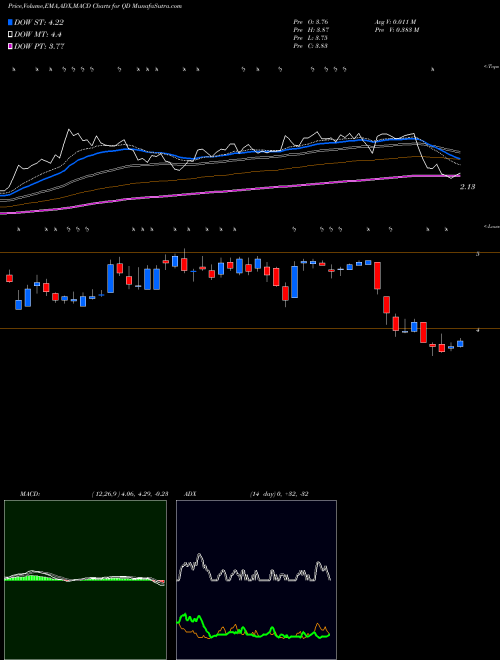The image size is (500, 660).
Task: Click the '2.13' value beside EMA lines
Action: click(467, 186)
